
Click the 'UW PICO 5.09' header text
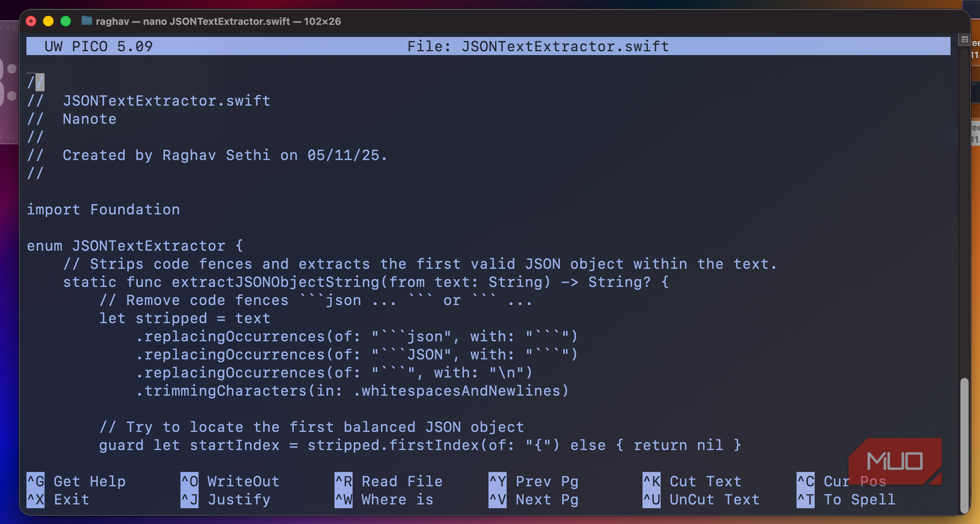coord(99,46)
